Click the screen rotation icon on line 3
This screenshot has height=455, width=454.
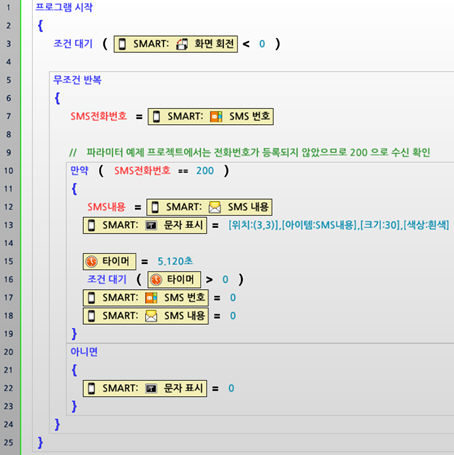tap(182, 44)
